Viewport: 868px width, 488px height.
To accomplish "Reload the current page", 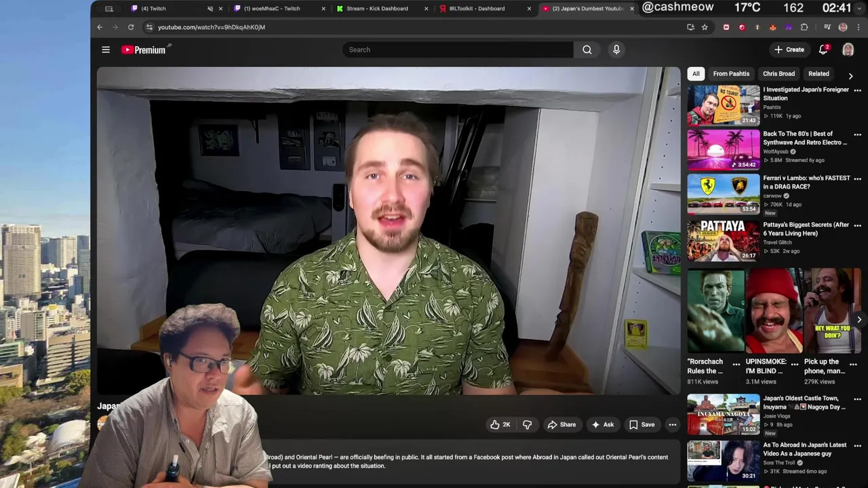I will (131, 27).
